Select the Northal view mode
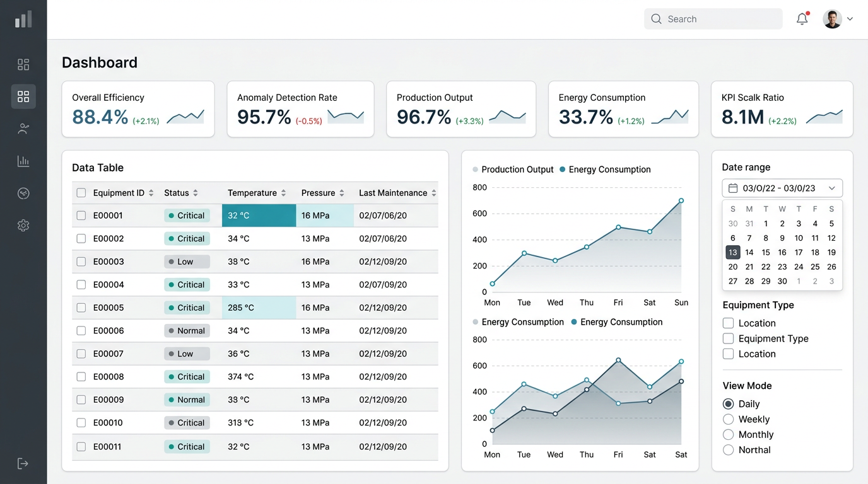The width and height of the screenshot is (868, 484). click(x=728, y=450)
